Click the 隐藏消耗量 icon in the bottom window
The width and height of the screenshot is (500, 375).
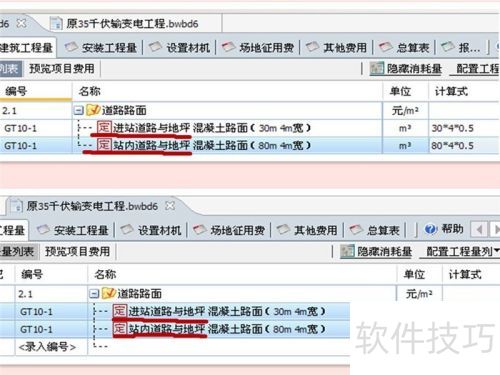pos(347,251)
